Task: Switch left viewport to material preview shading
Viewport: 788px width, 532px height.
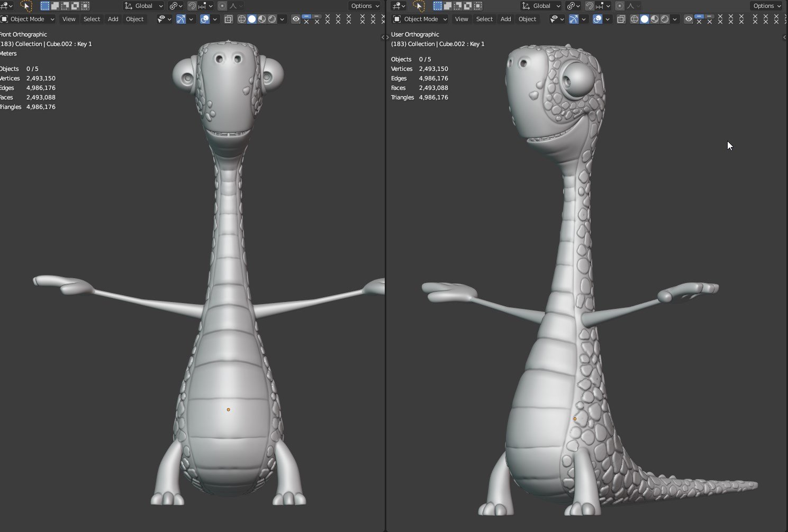Action: click(x=262, y=19)
